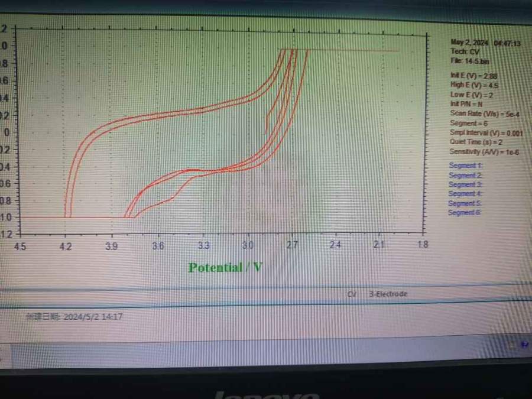Click the 'Sensitivity (A/V) = 1e-6' parameter
Viewport: 532px width, 399px height.
484,152
